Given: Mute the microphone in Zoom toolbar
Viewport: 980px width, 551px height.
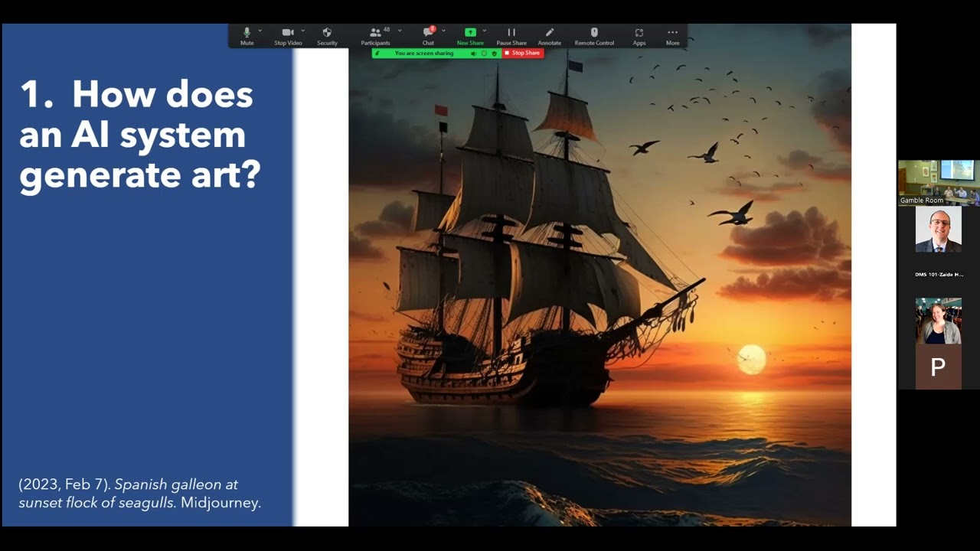Looking at the screenshot, I should click(247, 36).
